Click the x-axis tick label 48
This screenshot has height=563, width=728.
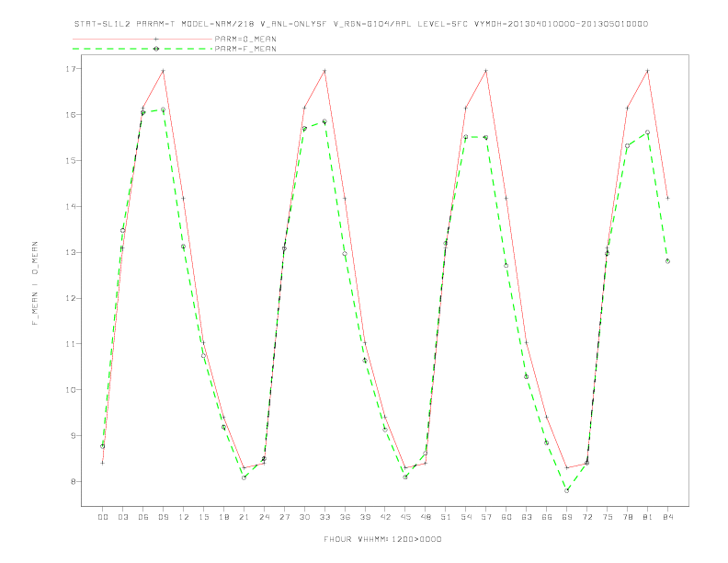tap(426, 517)
